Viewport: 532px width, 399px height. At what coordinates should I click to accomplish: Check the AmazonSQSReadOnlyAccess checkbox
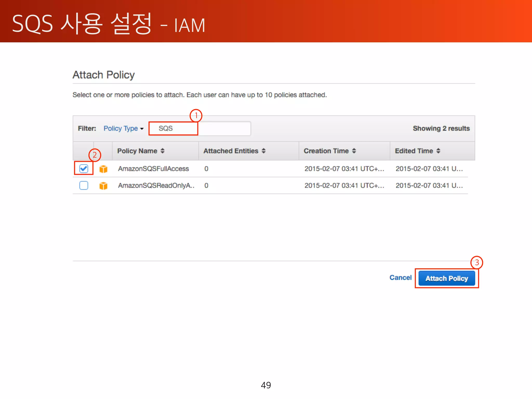tap(84, 185)
